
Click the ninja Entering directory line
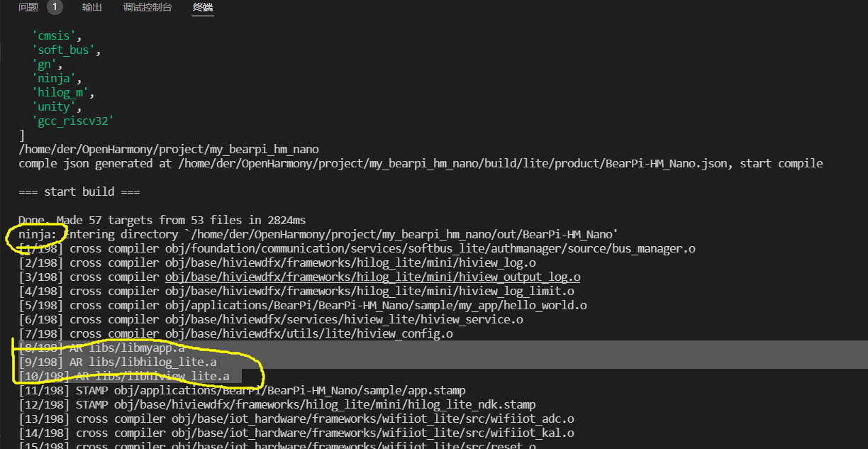tap(318, 234)
